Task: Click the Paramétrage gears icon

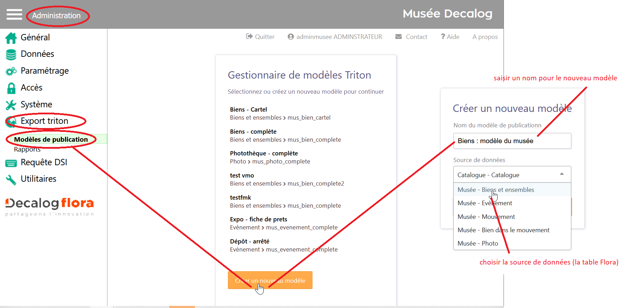Action: [11, 71]
